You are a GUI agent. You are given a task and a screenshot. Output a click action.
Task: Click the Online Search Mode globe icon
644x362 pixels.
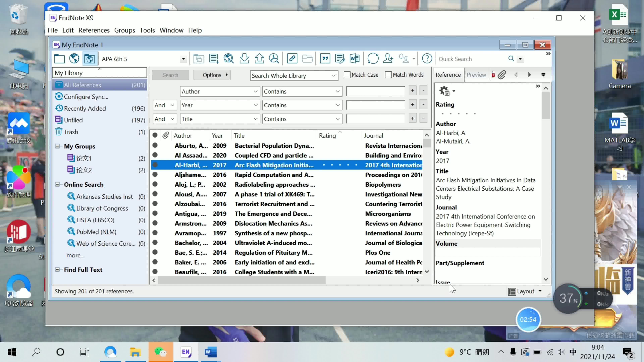tap(74, 59)
